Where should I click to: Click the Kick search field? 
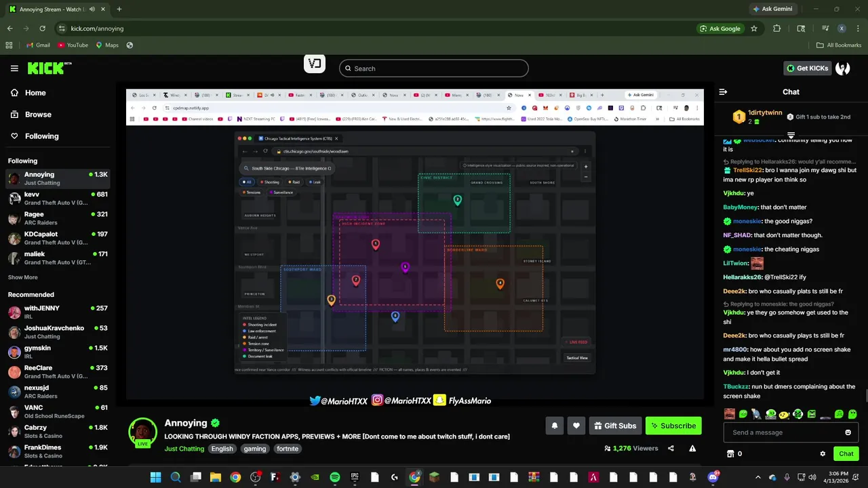[x=434, y=68]
